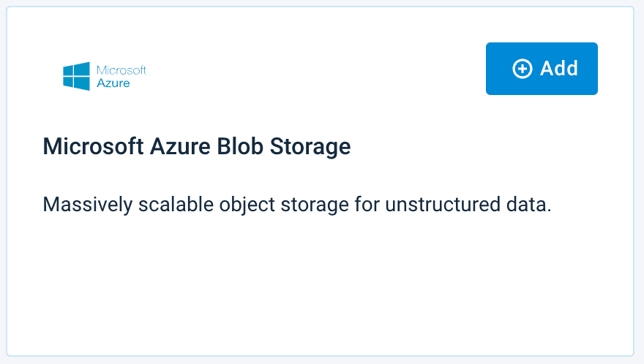Click the Add button
The height and width of the screenshot is (364, 644).
[x=542, y=69]
